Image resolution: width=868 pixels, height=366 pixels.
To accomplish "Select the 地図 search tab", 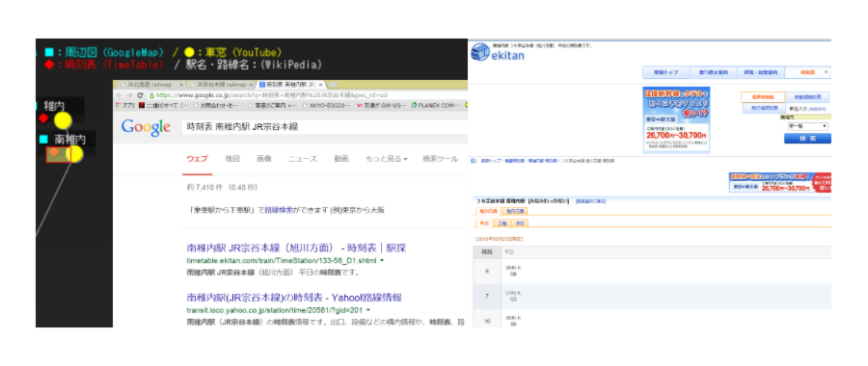I will pos(232,159).
